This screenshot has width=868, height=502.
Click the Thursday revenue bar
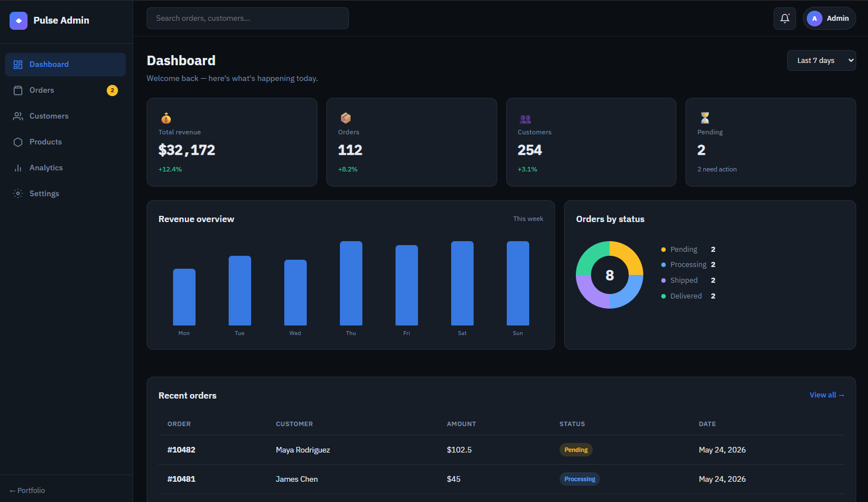click(351, 283)
